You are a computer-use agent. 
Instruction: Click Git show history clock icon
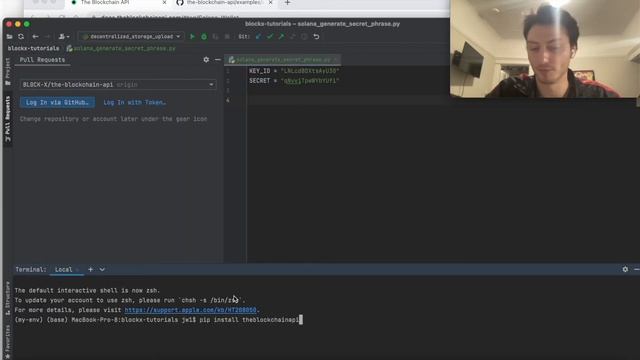point(304,36)
